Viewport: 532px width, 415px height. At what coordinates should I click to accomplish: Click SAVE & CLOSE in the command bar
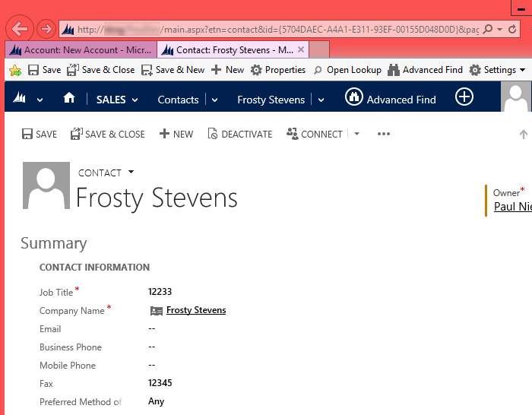tap(107, 134)
